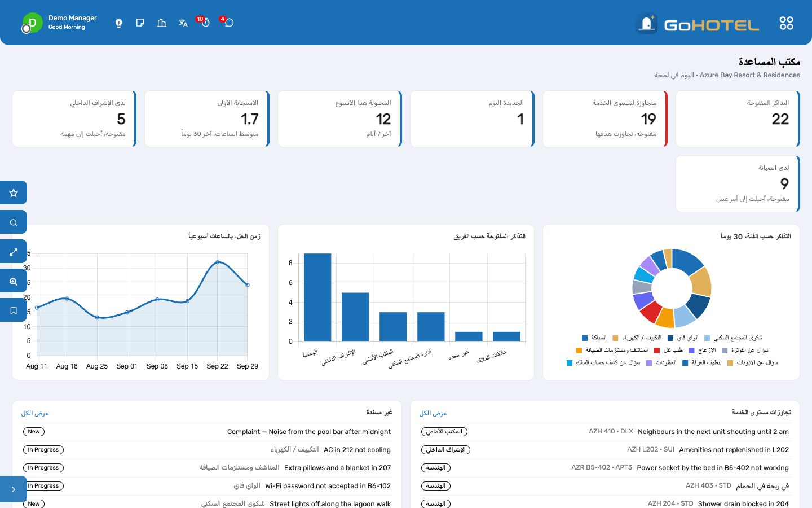
Task: Toggle the شكوى المجتمع السكني legend item
Action: pyautogui.click(x=733, y=338)
